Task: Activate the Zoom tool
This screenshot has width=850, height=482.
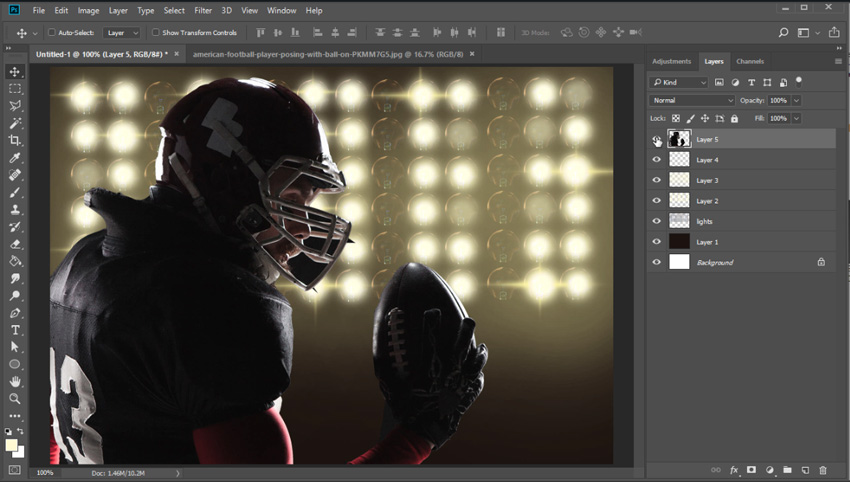Action: point(15,399)
